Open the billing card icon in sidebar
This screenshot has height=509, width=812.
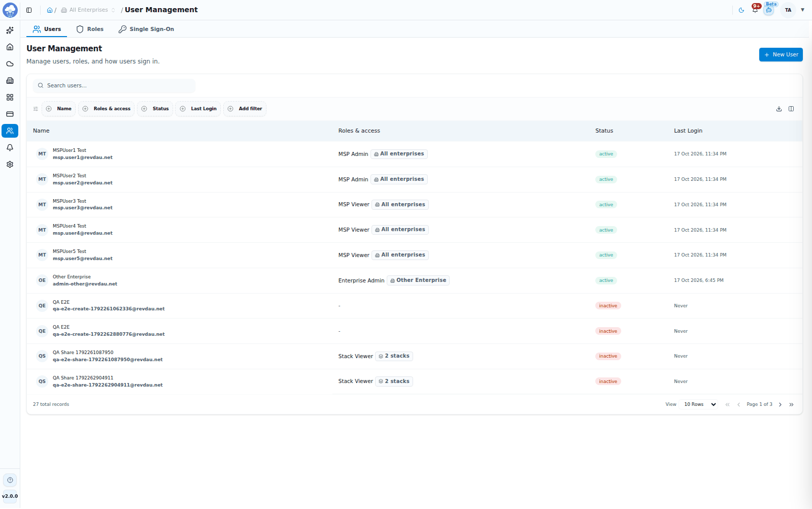pyautogui.click(x=10, y=114)
